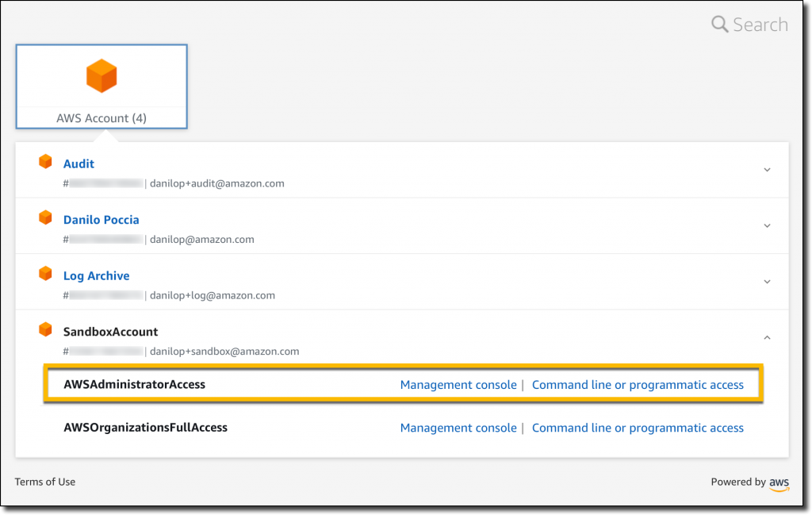The width and height of the screenshot is (812, 515).
Task: Open Command line access for AWSOrganizationsFullAccess
Action: [x=638, y=428]
